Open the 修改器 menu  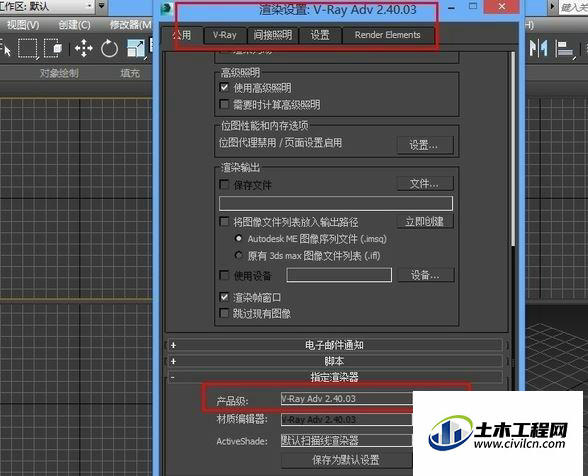pos(130,25)
